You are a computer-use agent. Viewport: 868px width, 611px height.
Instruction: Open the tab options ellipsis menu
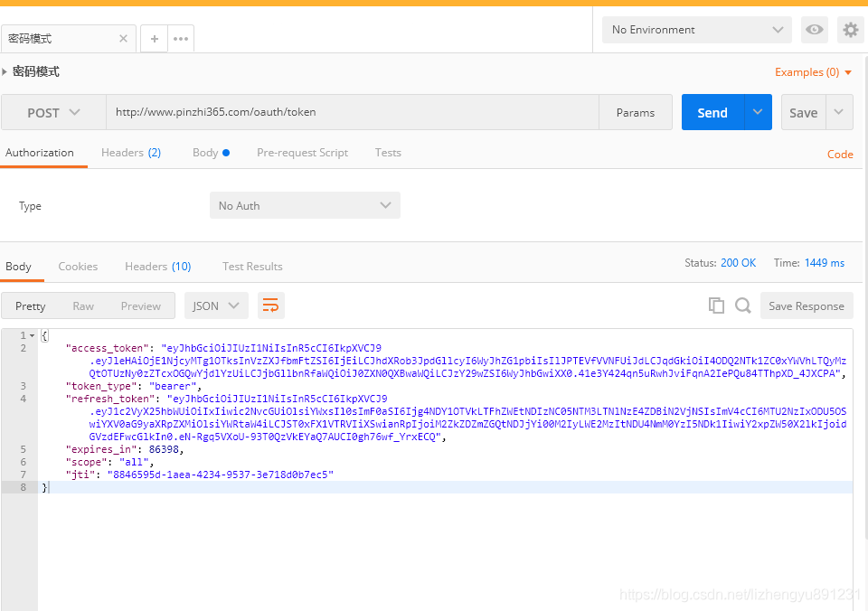click(x=181, y=39)
